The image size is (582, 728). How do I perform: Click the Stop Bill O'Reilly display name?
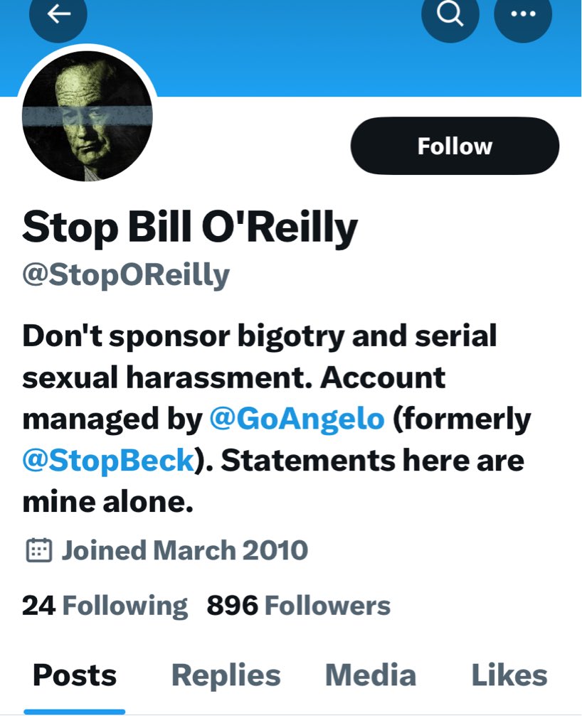pyautogui.click(x=189, y=228)
